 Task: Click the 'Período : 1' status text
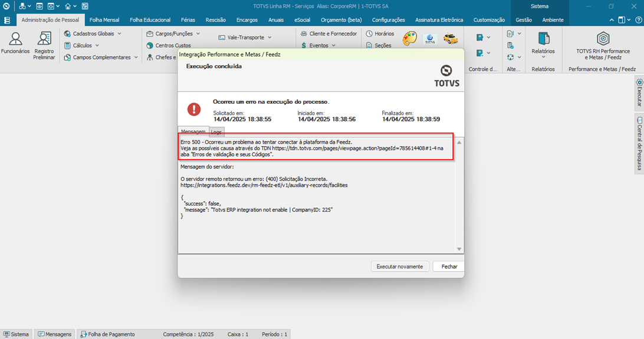[x=274, y=334]
